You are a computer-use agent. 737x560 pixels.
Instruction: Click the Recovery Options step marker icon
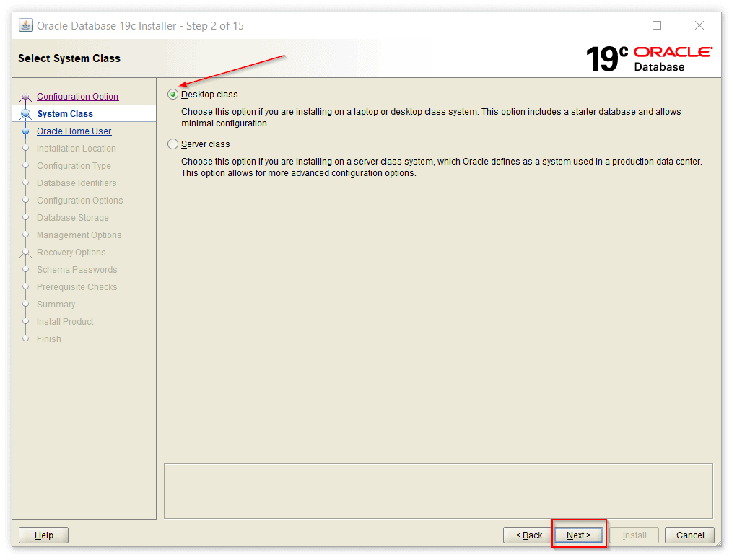point(26,253)
